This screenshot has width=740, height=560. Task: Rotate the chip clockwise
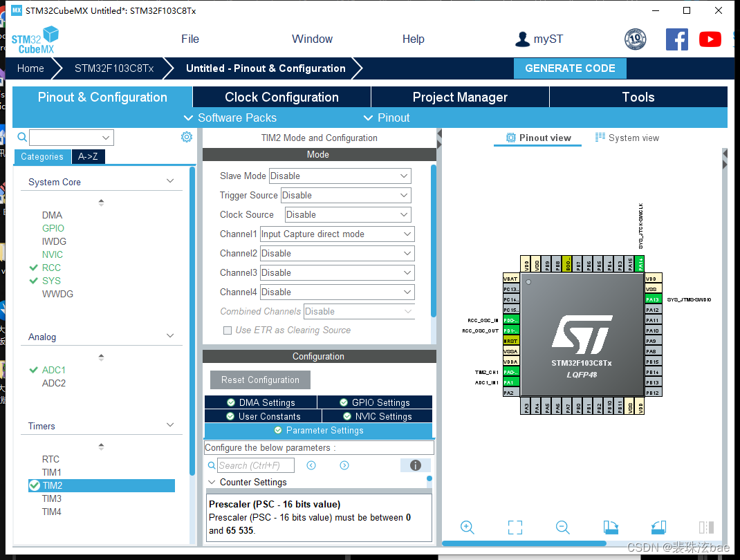pyautogui.click(x=611, y=527)
